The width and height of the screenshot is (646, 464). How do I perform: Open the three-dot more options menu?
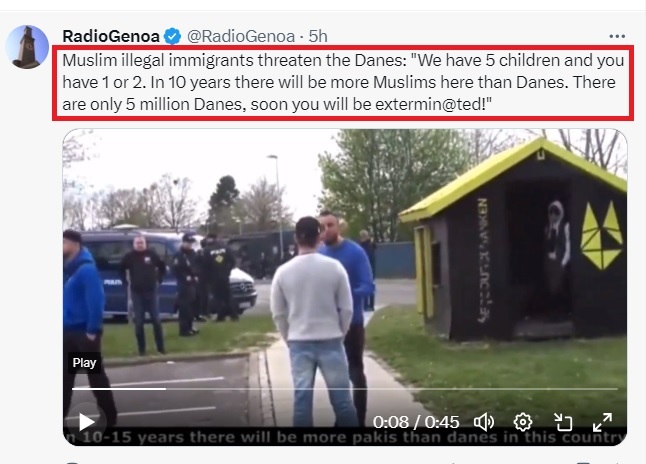click(x=617, y=36)
